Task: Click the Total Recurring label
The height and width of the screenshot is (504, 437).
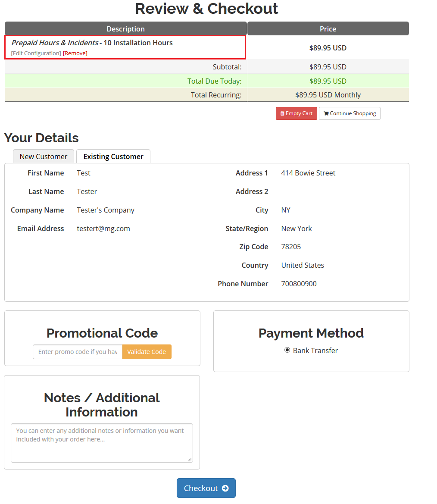Action: click(216, 95)
